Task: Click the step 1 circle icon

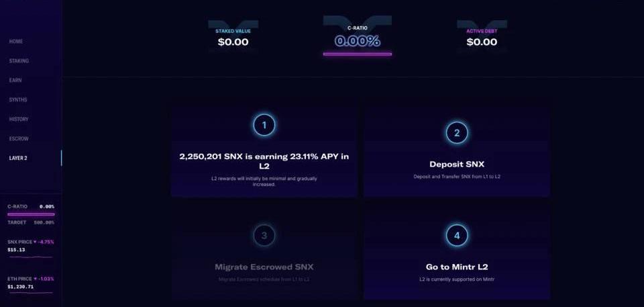Action: click(x=264, y=125)
